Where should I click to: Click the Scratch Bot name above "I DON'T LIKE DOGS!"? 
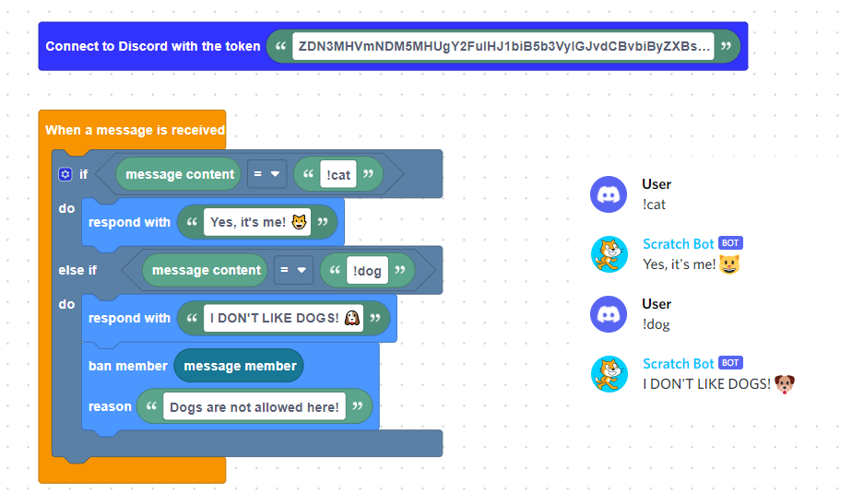coord(678,363)
